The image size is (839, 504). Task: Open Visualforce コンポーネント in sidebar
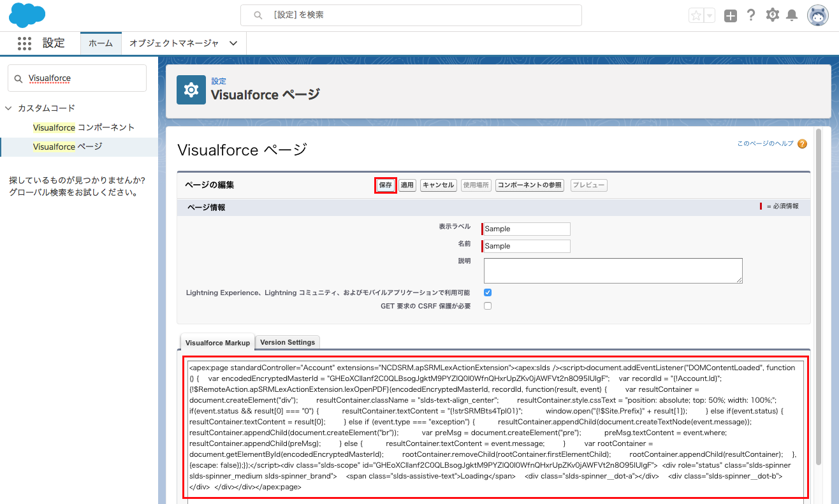click(84, 127)
